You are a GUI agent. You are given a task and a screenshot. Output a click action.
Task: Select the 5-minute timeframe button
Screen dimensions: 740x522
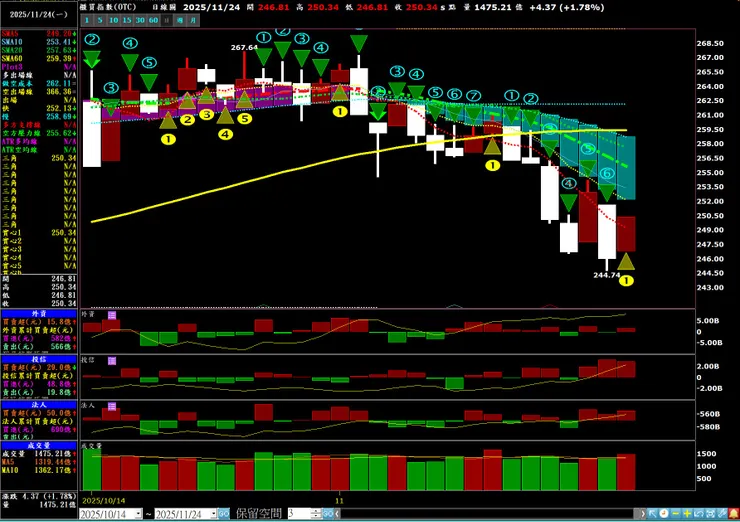click(100, 20)
